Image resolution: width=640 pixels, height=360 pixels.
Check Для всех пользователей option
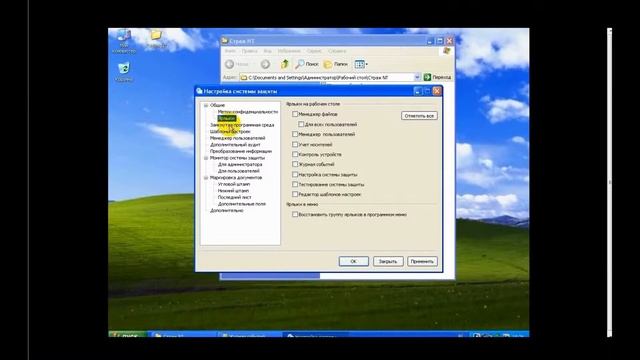[x=301, y=124]
